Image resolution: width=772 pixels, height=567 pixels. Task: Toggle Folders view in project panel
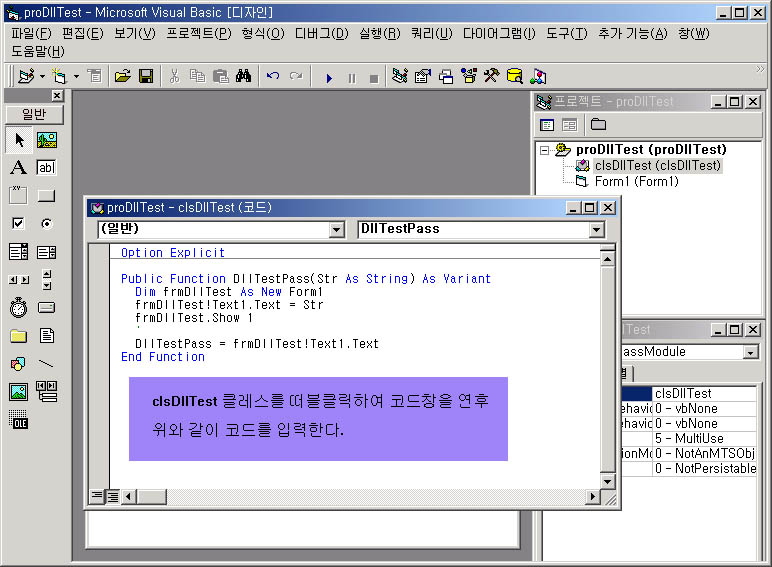[598, 125]
